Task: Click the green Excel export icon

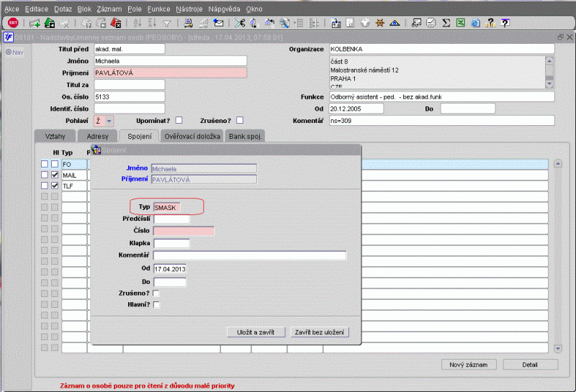Action: [461, 23]
